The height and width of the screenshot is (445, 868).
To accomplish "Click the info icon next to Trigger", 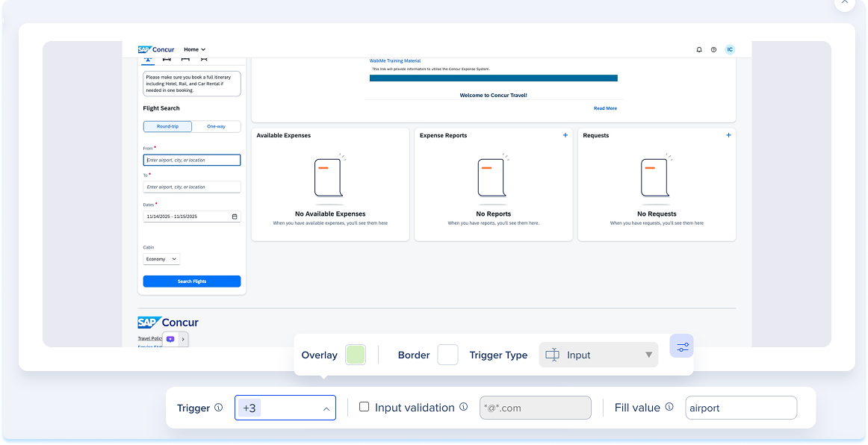I will 219,408.
